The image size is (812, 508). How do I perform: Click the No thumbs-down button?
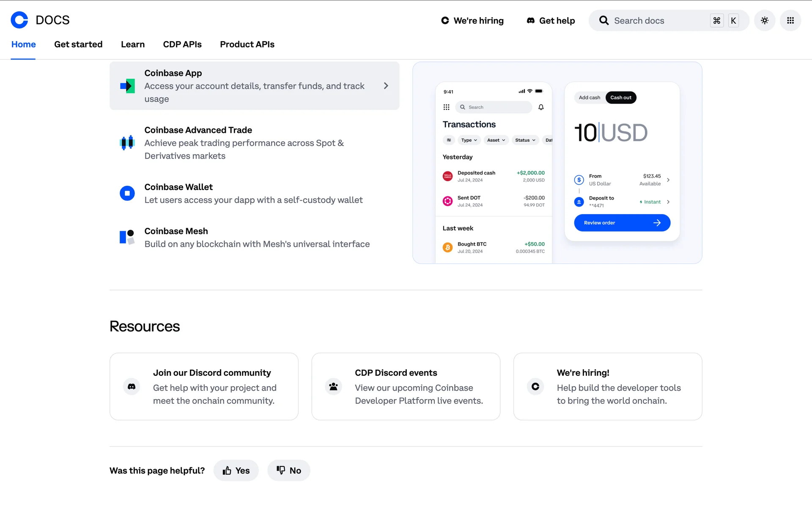point(288,470)
